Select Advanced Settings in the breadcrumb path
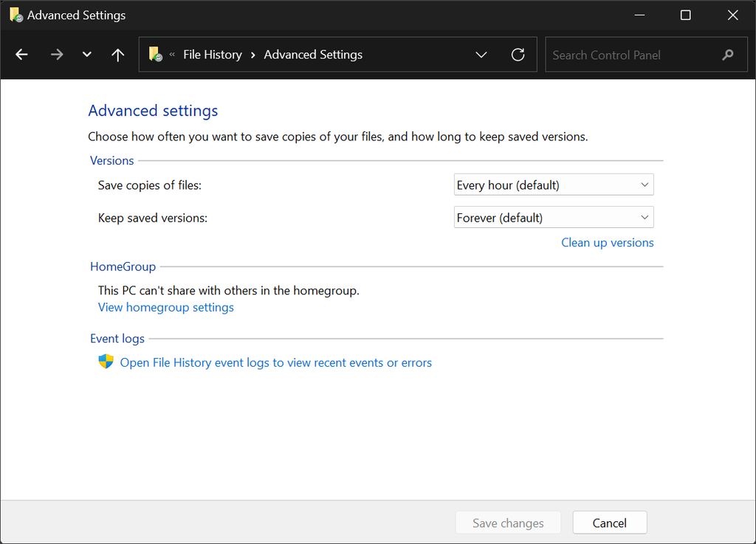 point(312,54)
